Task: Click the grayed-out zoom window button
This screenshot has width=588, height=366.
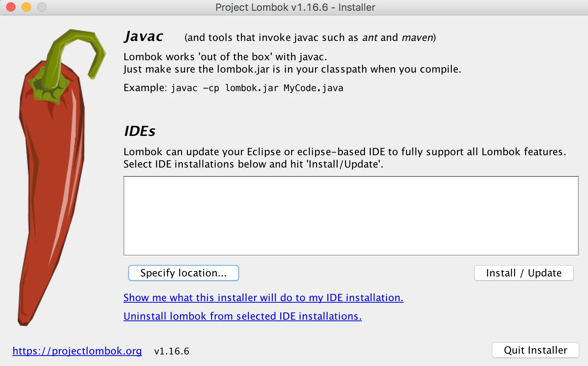Action: pyautogui.click(x=42, y=7)
